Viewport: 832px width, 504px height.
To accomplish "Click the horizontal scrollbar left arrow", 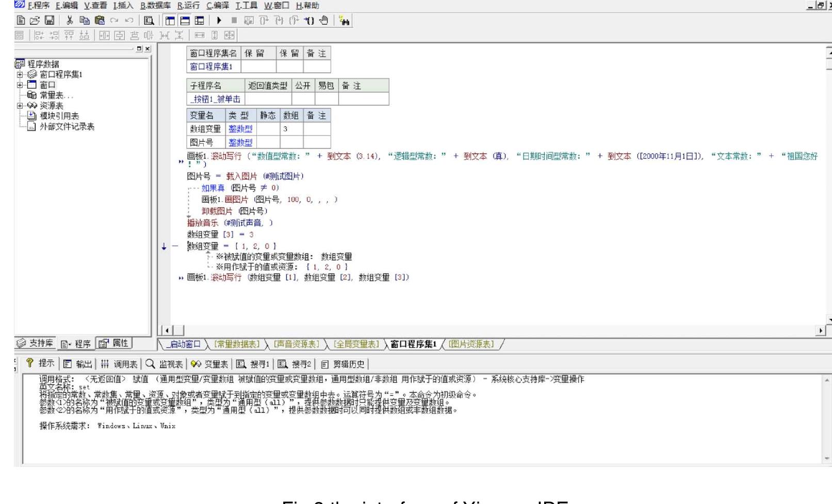I will pyautogui.click(x=167, y=330).
